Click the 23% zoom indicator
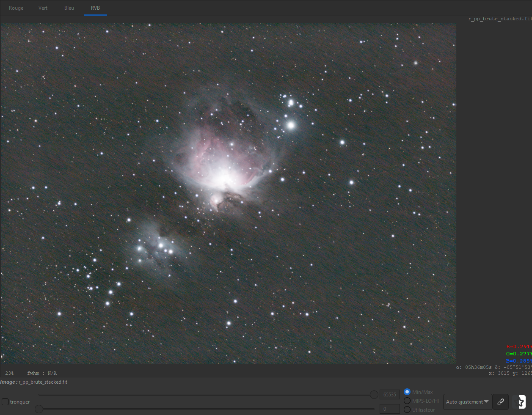This screenshot has width=532, height=415. [x=9, y=373]
